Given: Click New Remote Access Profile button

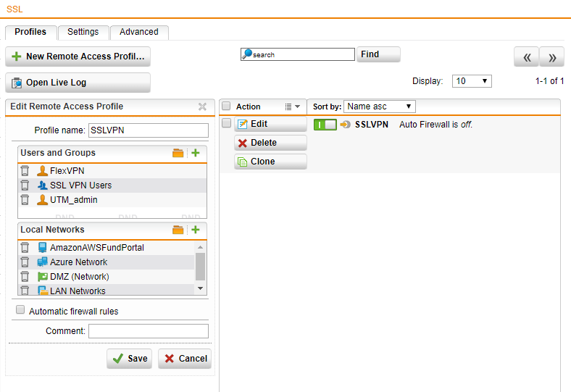Looking at the screenshot, I should 78,57.
